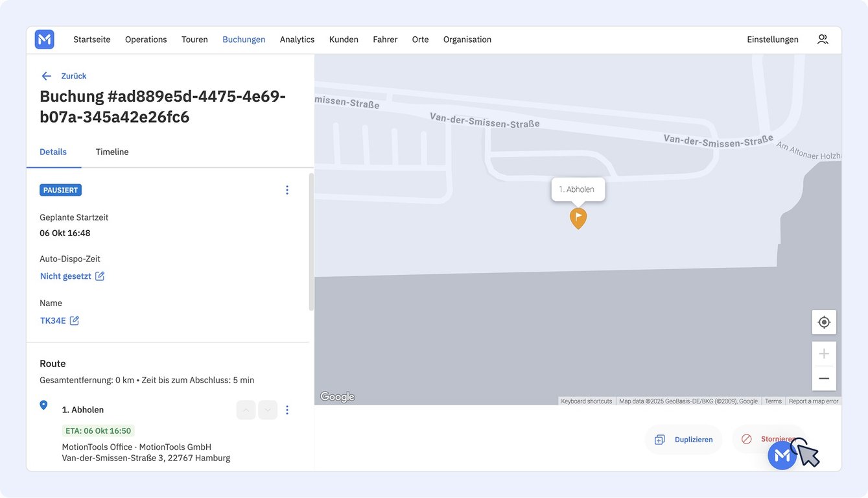Click the orange flag map marker
The image size is (868, 498).
point(578,218)
